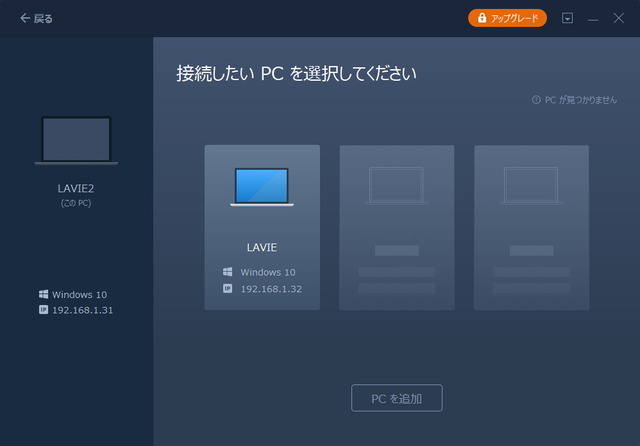The image size is (640, 446).
Task: Click the 接続したい PC を選択してください heading
Action: click(296, 74)
